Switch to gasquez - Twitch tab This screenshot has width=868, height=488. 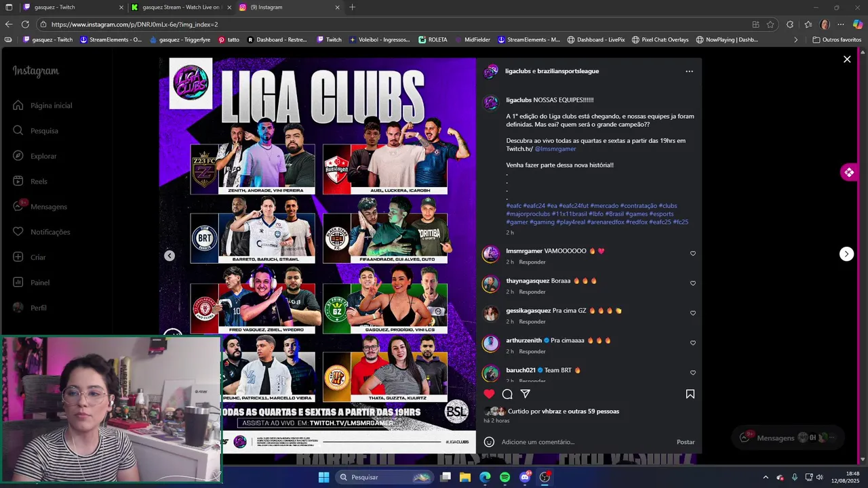(x=64, y=7)
